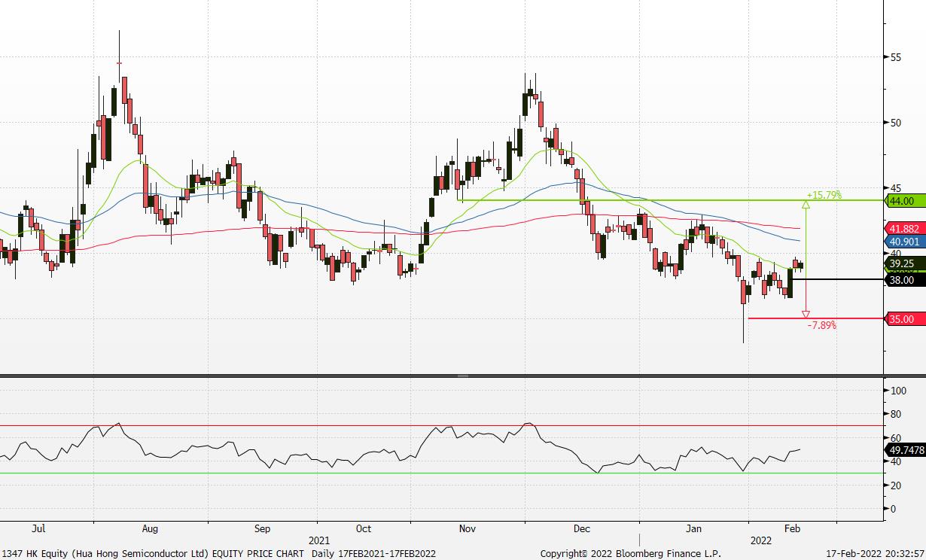Viewport: 926px width, 560px height.
Task: Select the Oct month label on the time axis
Action: point(364,529)
